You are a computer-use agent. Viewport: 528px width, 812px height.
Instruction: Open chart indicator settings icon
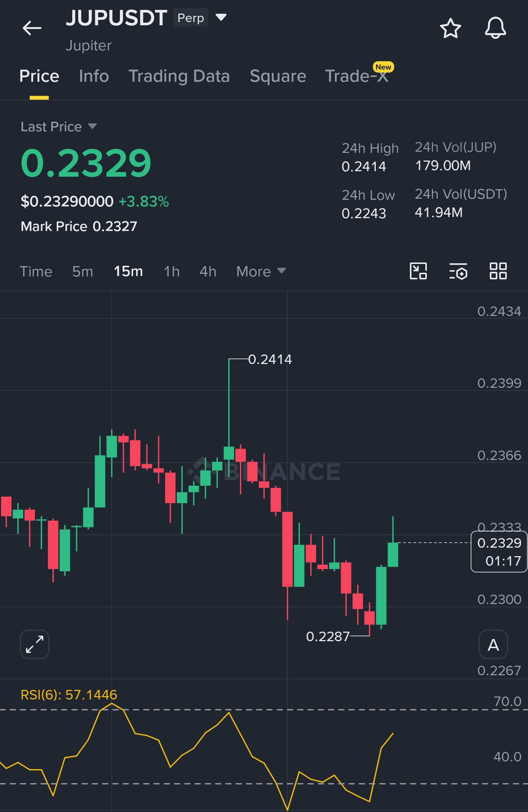pyautogui.click(x=458, y=271)
